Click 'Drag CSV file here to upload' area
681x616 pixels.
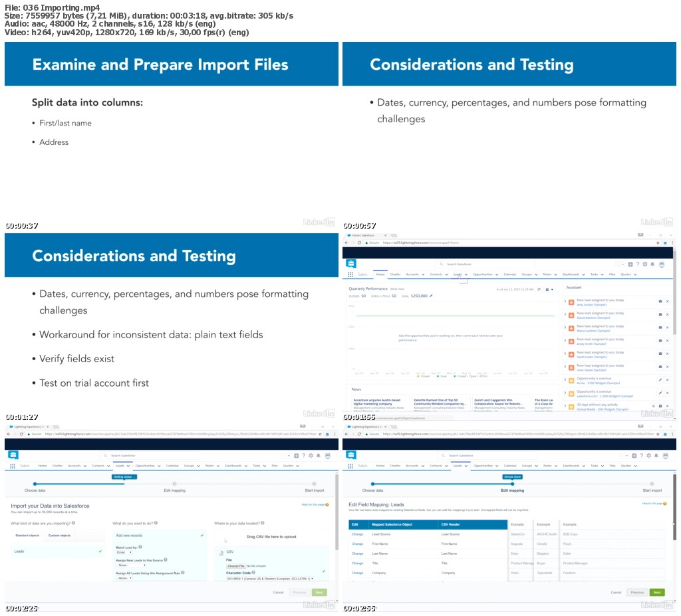(x=271, y=537)
